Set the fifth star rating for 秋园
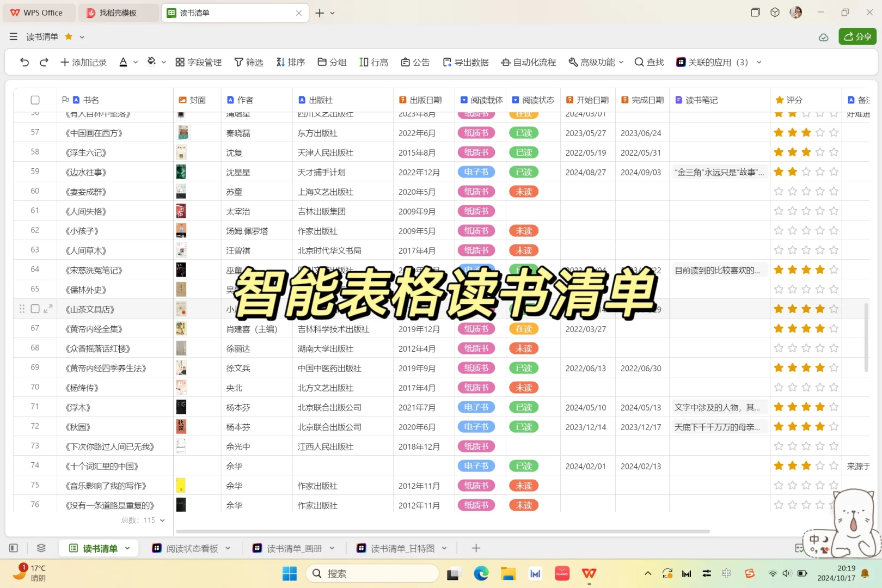The height and width of the screenshot is (588, 882). [834, 427]
